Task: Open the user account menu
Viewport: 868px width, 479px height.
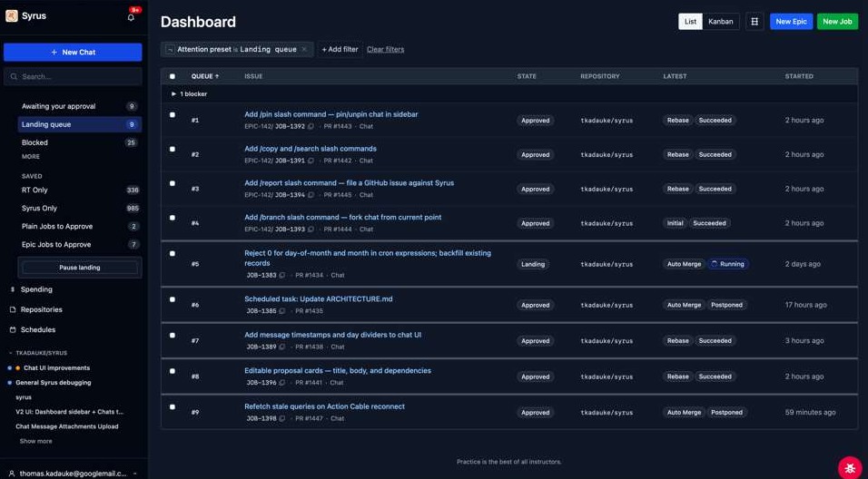Action: point(73,474)
